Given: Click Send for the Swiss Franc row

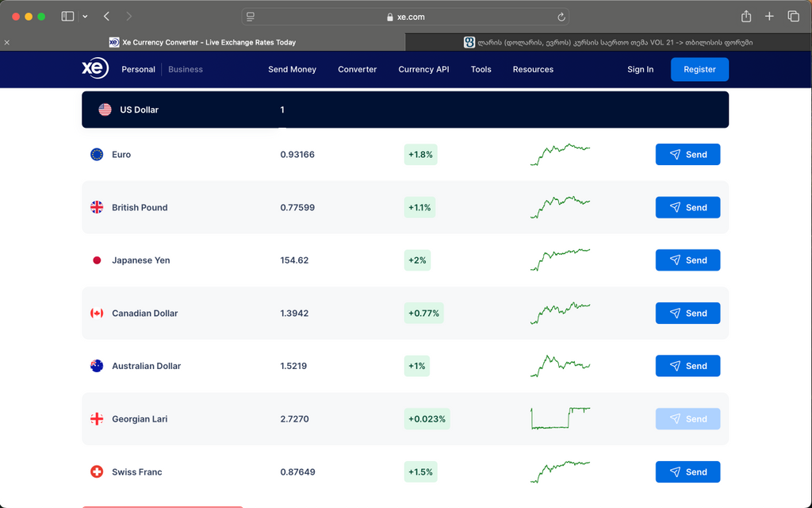Looking at the screenshot, I should pyautogui.click(x=688, y=471).
